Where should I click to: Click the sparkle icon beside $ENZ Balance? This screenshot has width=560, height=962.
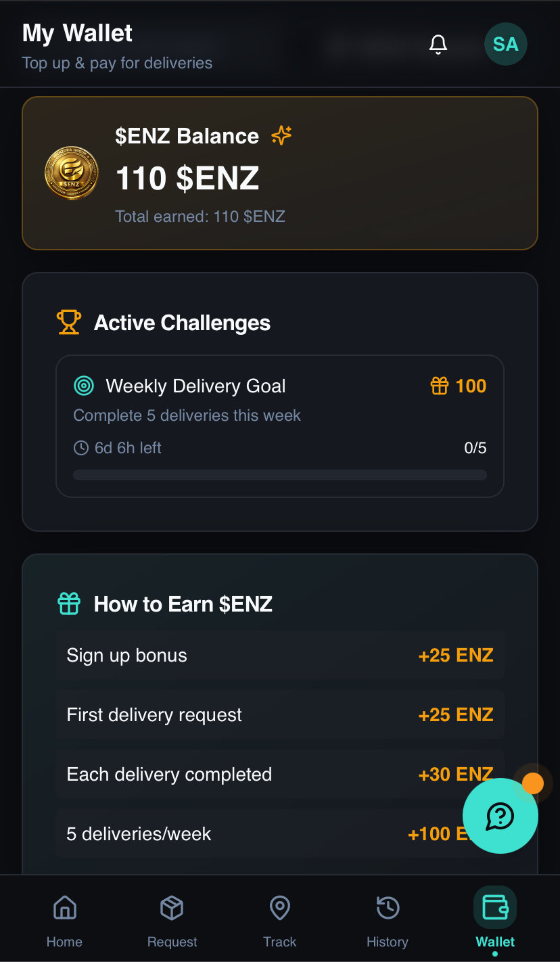(281, 136)
